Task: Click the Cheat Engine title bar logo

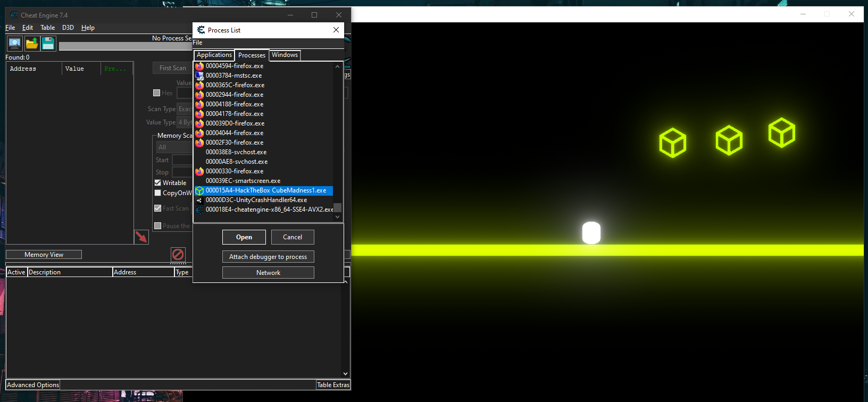Action: point(14,15)
